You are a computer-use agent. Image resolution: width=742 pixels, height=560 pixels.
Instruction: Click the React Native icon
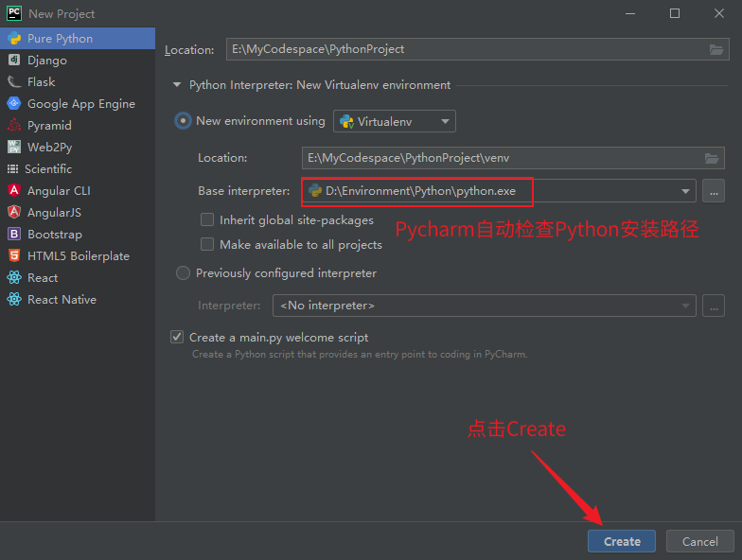(14, 300)
